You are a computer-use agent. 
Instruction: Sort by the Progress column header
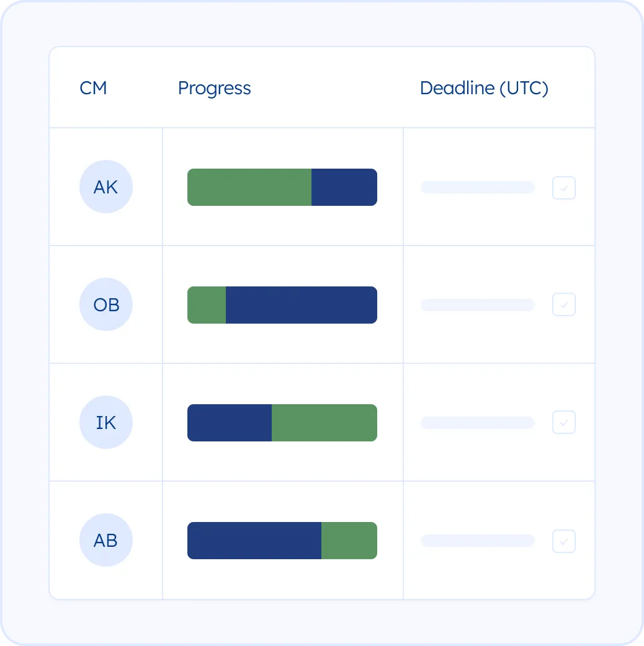coord(214,88)
